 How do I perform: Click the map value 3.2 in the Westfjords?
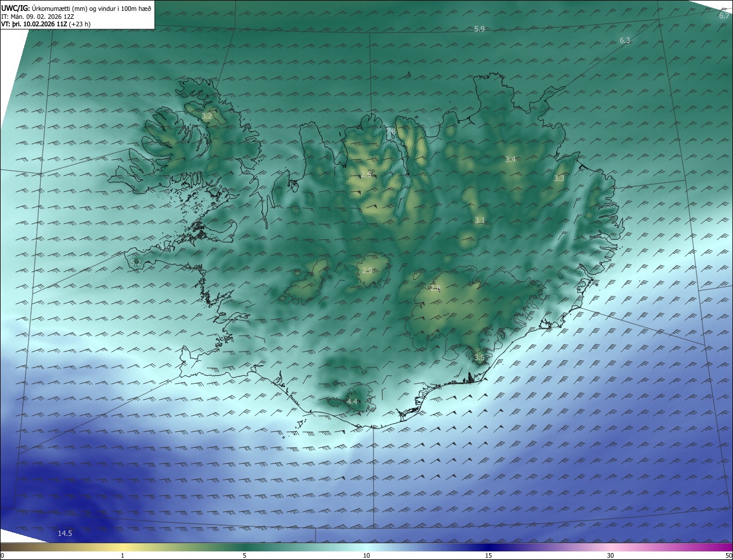[207, 116]
